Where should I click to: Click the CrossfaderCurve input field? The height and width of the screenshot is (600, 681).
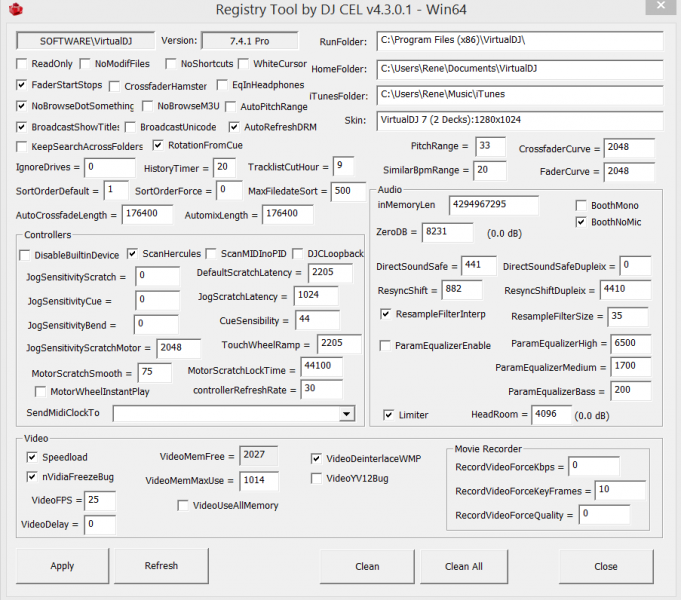[629, 148]
